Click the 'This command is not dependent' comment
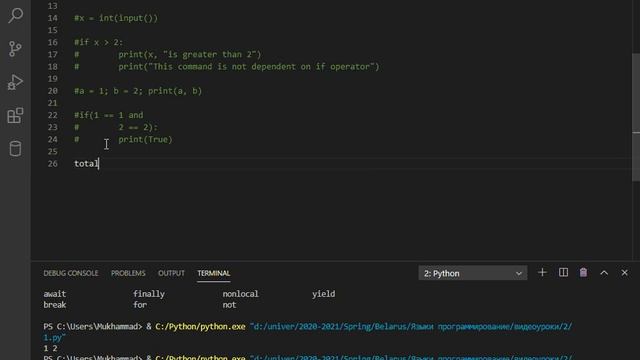The image size is (640, 360). [227, 67]
